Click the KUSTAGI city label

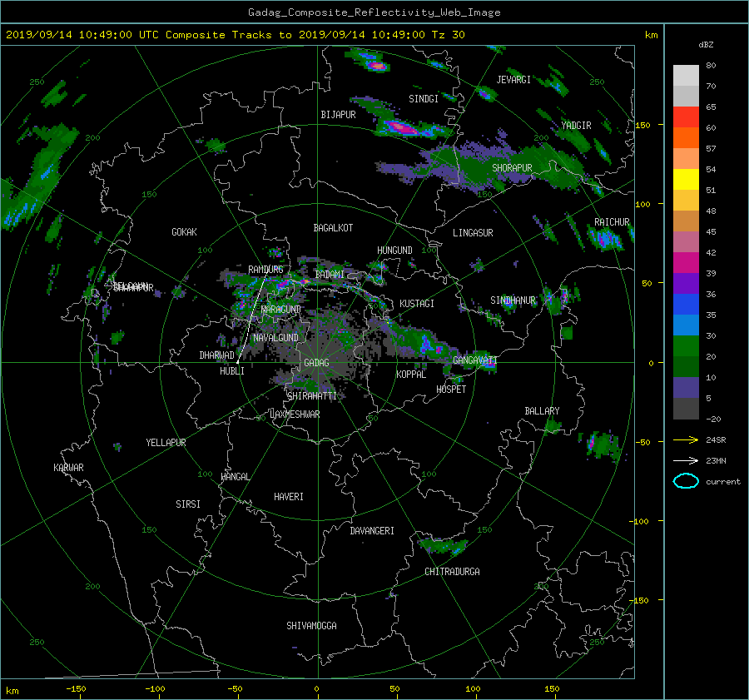point(417,304)
